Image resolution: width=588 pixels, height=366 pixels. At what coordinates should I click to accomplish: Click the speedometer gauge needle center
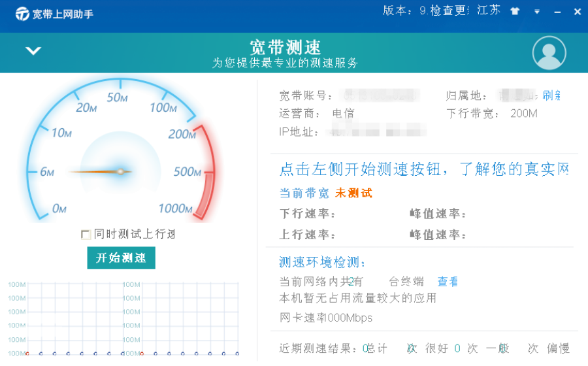pyautogui.click(x=120, y=172)
